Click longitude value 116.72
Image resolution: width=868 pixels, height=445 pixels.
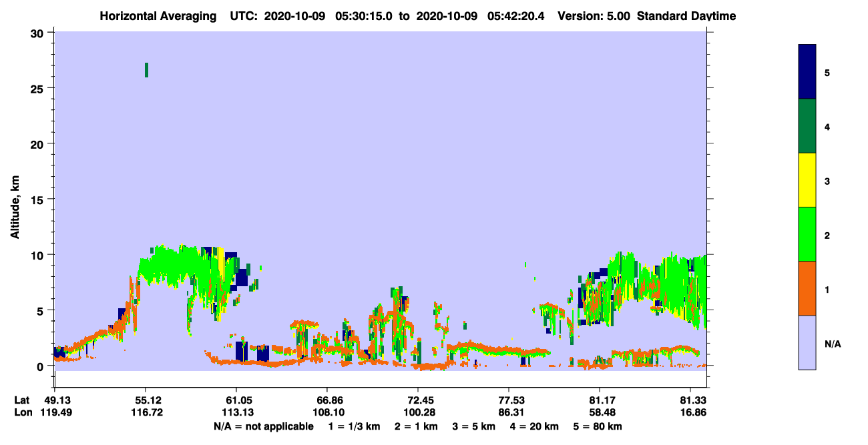tap(146, 413)
